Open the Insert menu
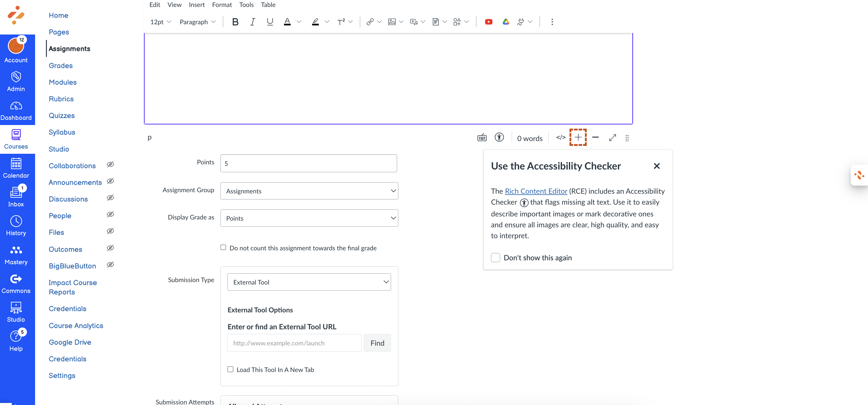Image resolution: width=868 pixels, height=405 pixels. (x=197, y=5)
